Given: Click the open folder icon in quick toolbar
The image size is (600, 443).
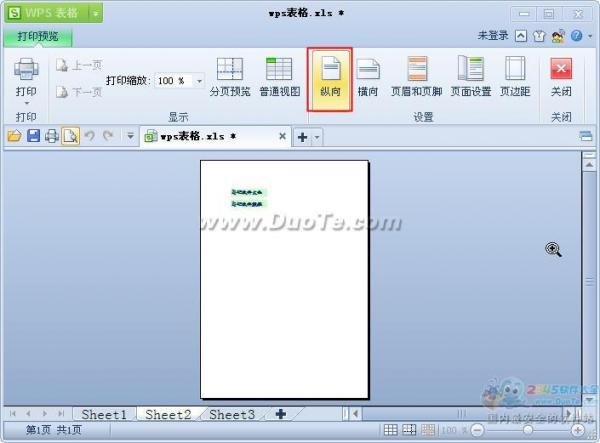Looking at the screenshot, I should (14, 136).
